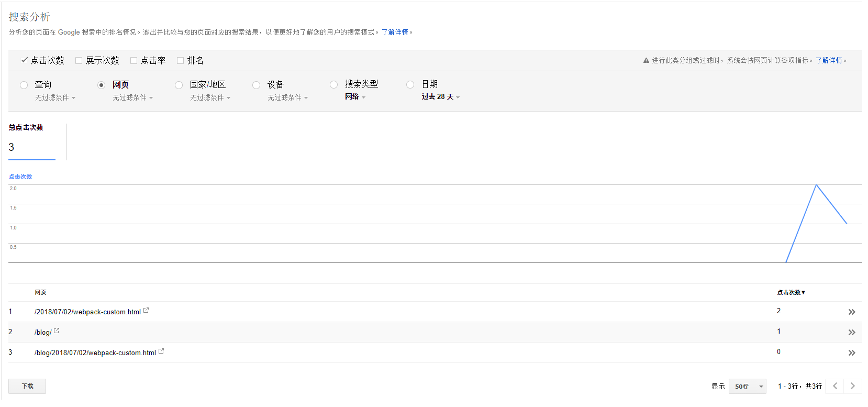Enable the 点击率 checkbox

point(133,61)
